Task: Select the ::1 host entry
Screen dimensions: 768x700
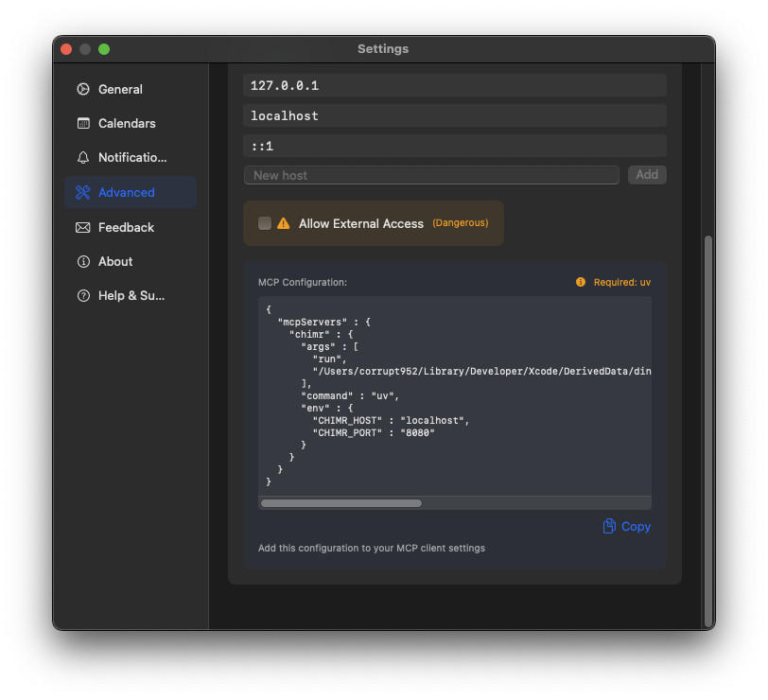Action: click(x=454, y=146)
